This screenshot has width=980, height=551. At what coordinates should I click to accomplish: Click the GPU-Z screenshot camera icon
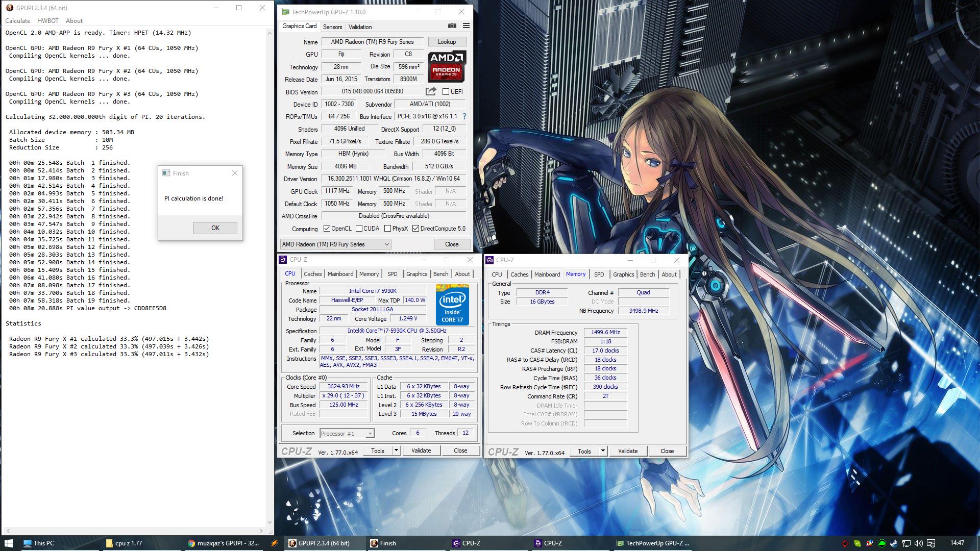click(x=452, y=26)
